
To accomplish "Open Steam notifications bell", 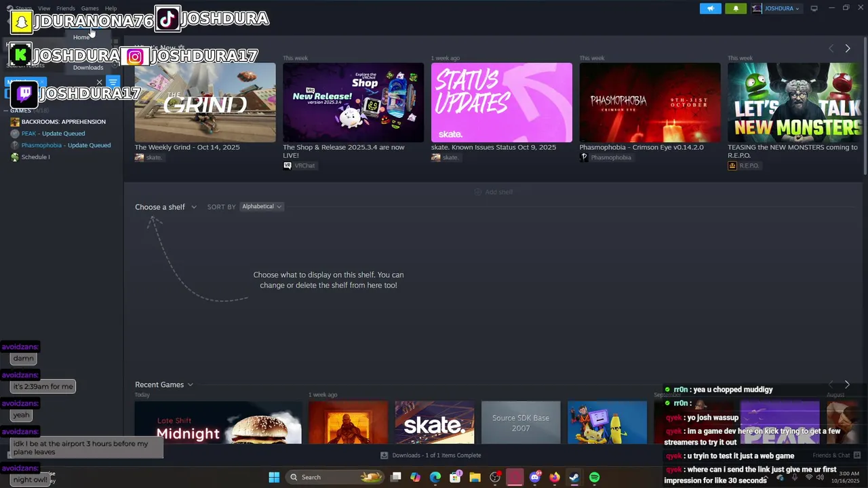I will pos(736,9).
